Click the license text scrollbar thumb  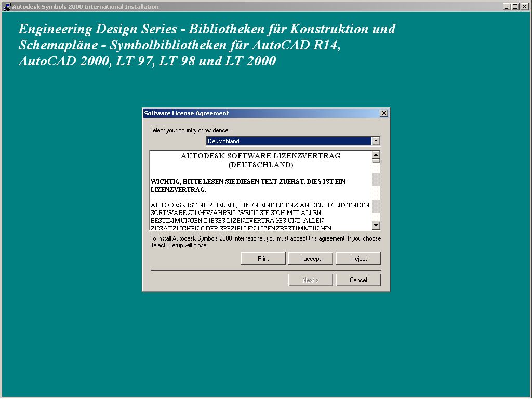[x=376, y=161]
